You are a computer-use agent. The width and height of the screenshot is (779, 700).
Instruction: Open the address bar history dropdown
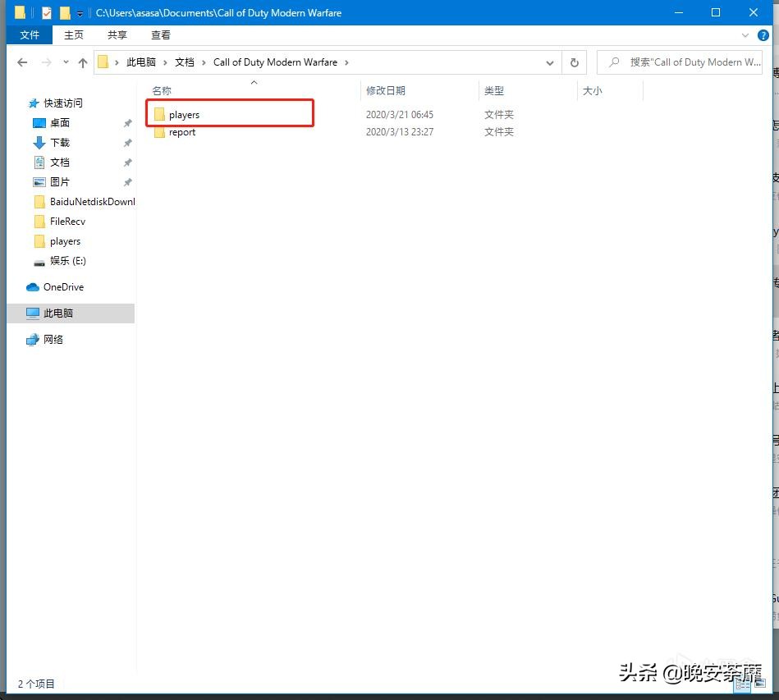550,62
